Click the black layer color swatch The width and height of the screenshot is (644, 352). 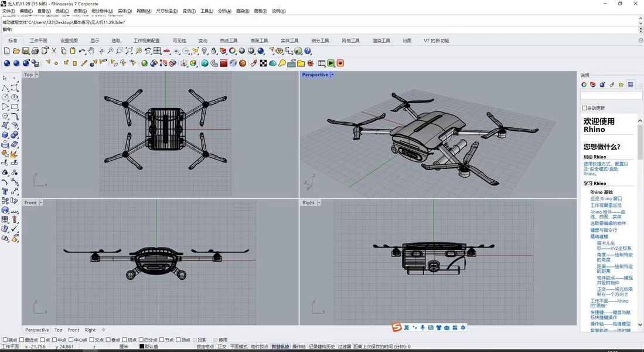142,347
